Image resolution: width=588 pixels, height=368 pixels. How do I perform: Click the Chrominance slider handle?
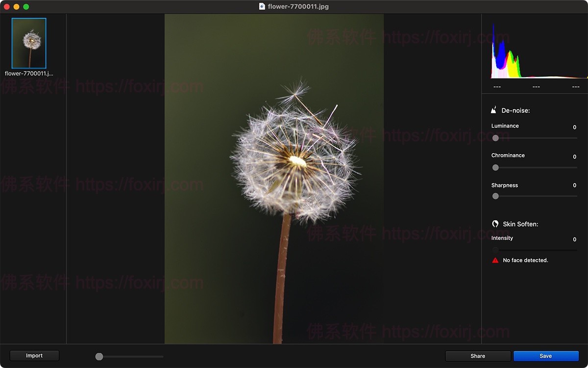(495, 167)
